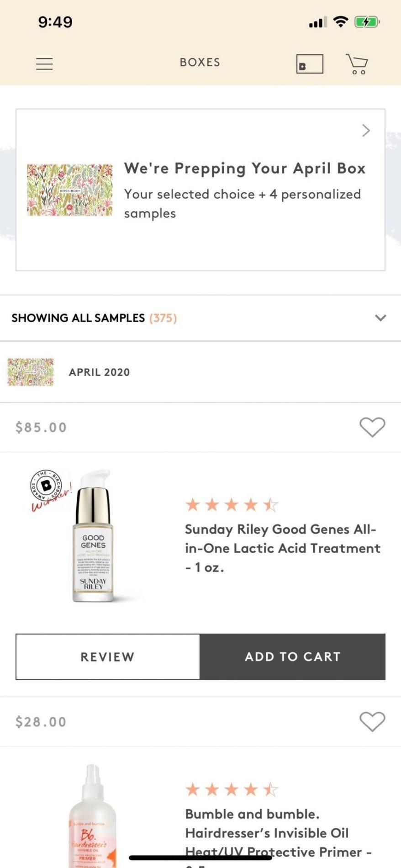Open the hamburger navigation menu

44,64
